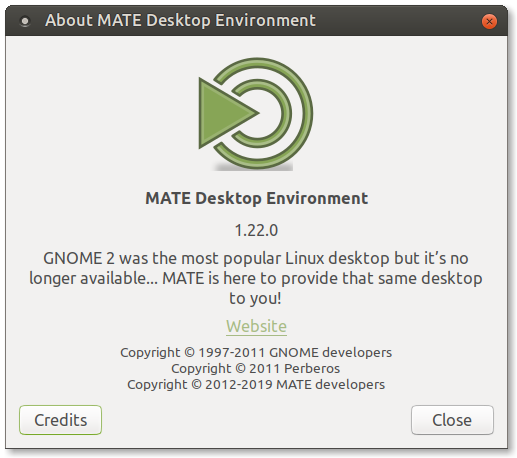Click the 1997-2011 GNOME developers copyright line
This screenshot has width=517, height=458.
[256, 353]
